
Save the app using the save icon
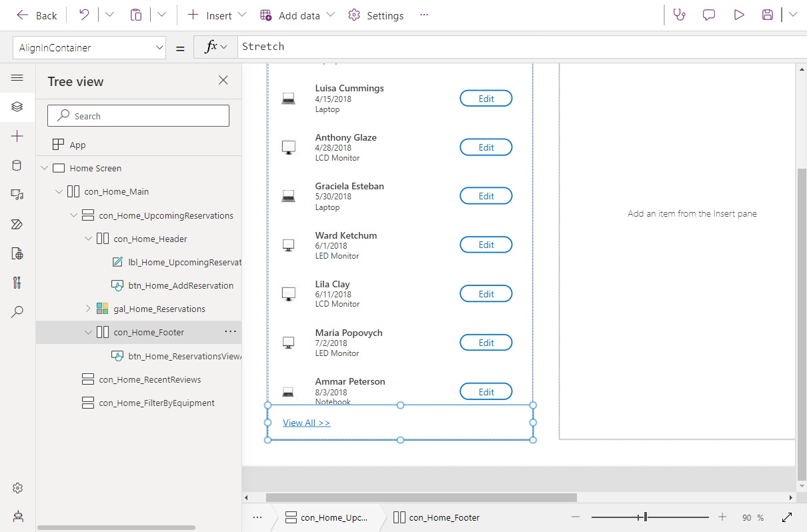click(767, 15)
